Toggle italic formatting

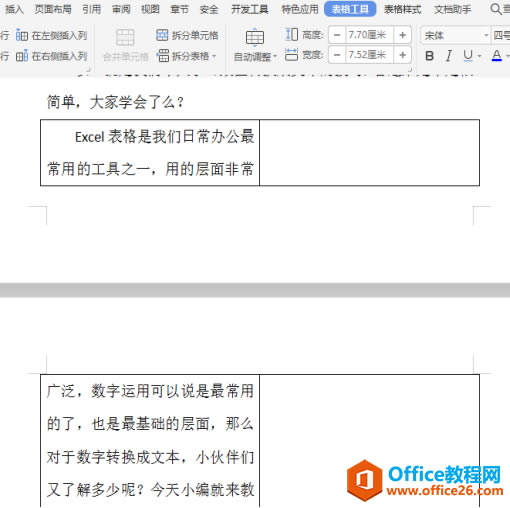coord(449,56)
